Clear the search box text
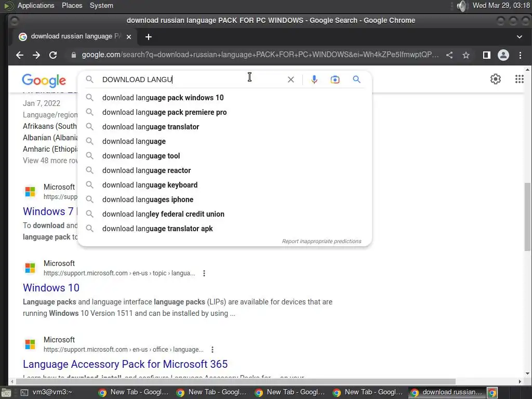 point(291,79)
